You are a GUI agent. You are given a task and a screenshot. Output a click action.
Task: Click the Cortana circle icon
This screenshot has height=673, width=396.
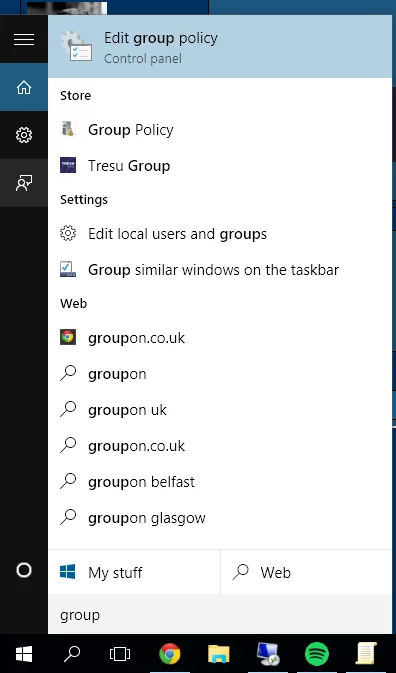[x=24, y=570]
